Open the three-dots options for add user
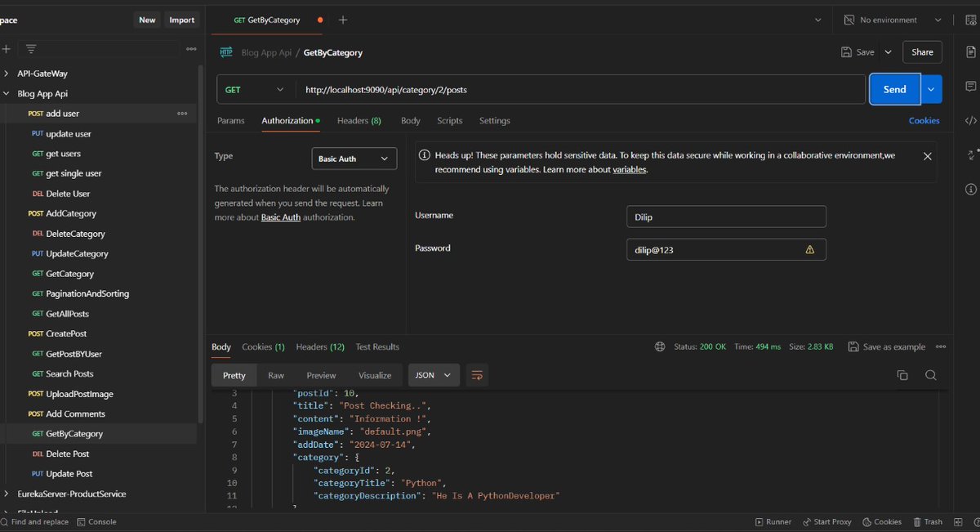This screenshot has width=980, height=532. coord(182,114)
